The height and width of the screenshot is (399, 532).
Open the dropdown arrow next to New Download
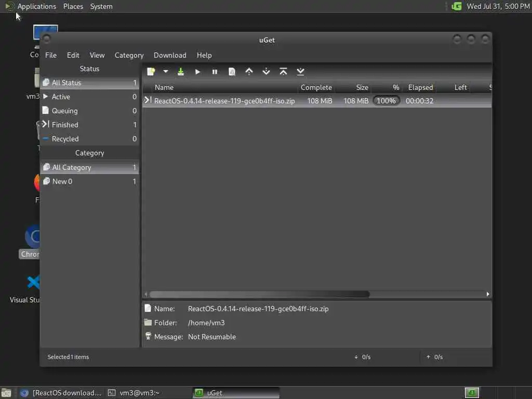click(166, 72)
